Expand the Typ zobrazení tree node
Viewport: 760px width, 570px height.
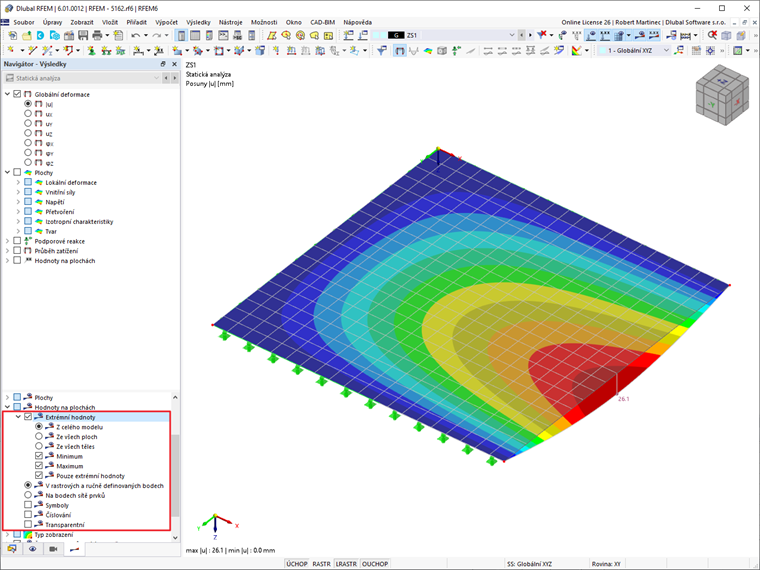7,534
